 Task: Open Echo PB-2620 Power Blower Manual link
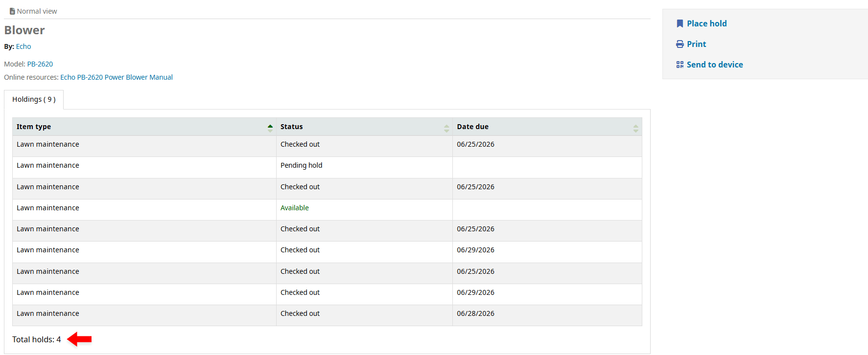click(117, 77)
